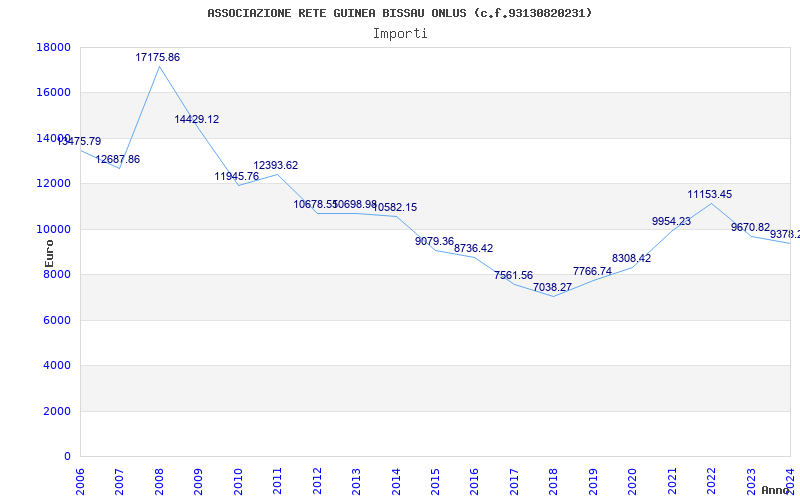Viewport: 800px width, 500px height.
Task: Click the 2020 x-axis year label
Action: click(634, 481)
